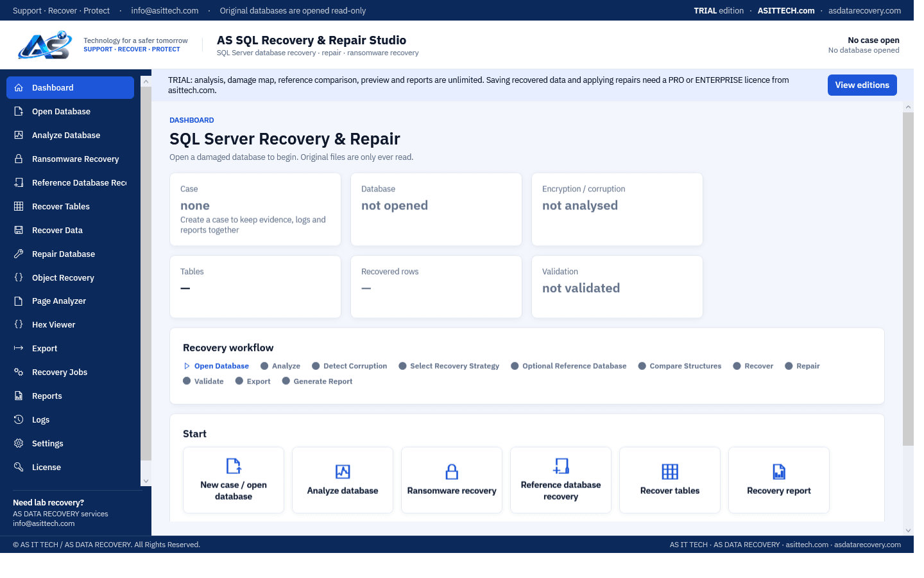Viewport: 924px width, 578px height.
Task: Click ASITTECH.com in the top bar
Action: click(x=786, y=10)
